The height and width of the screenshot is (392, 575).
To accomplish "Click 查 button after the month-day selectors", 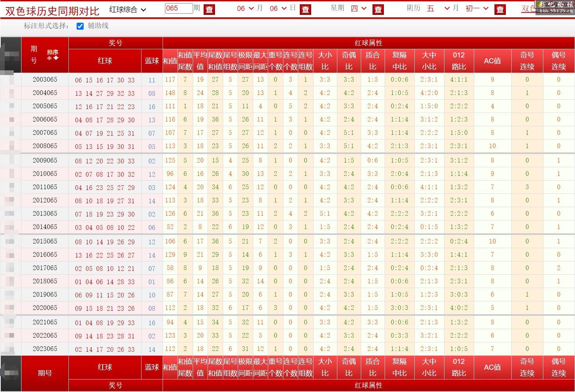I will point(305,9).
